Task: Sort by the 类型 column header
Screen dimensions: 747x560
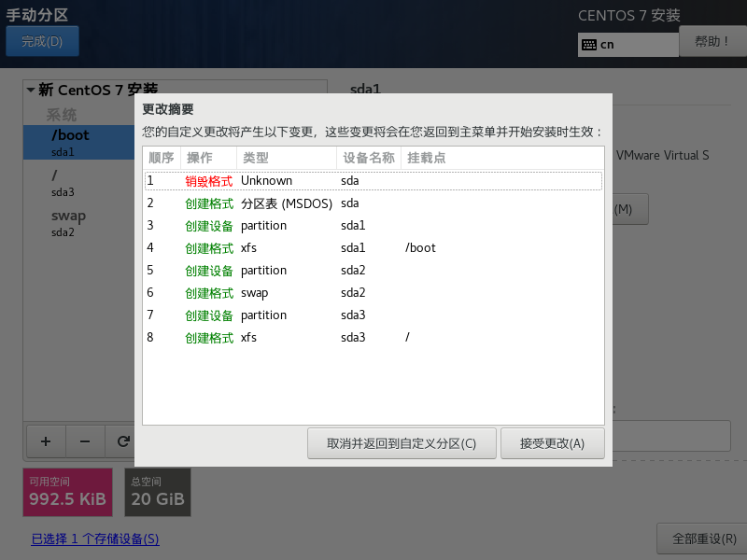Action: pyautogui.click(x=287, y=158)
